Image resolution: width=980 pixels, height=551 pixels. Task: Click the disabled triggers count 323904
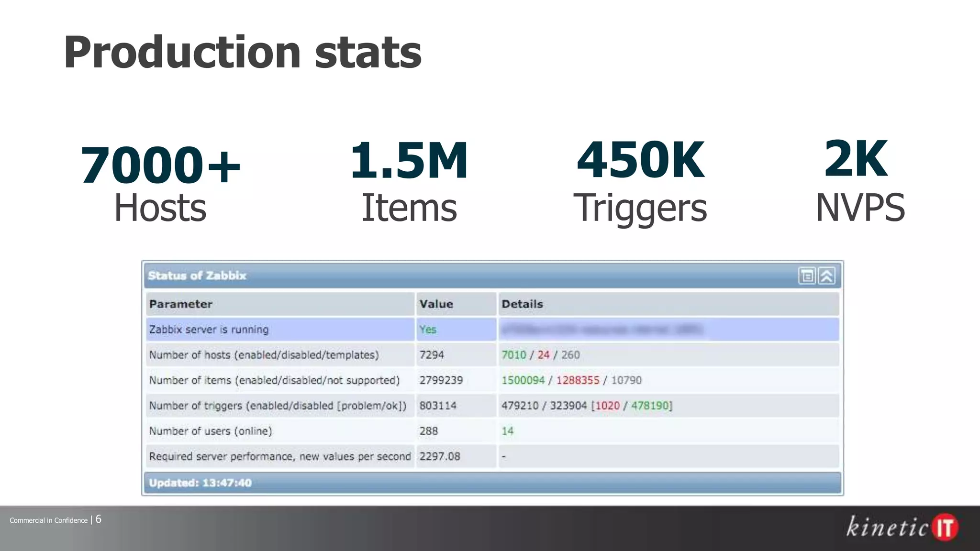point(568,406)
